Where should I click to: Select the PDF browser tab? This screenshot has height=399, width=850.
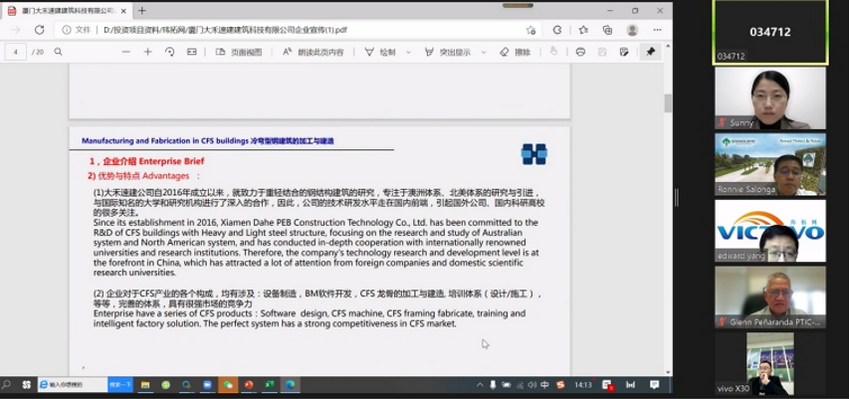67,11
